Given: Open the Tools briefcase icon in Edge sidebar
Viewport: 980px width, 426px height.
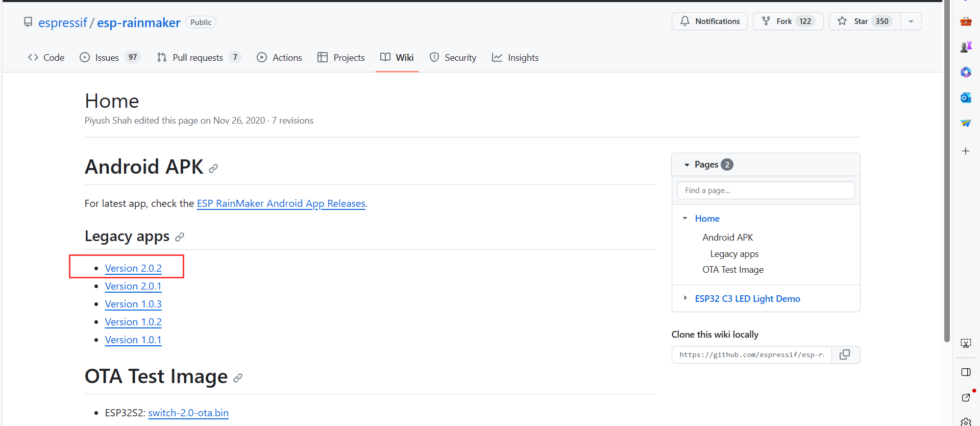Looking at the screenshot, I should click(966, 21).
